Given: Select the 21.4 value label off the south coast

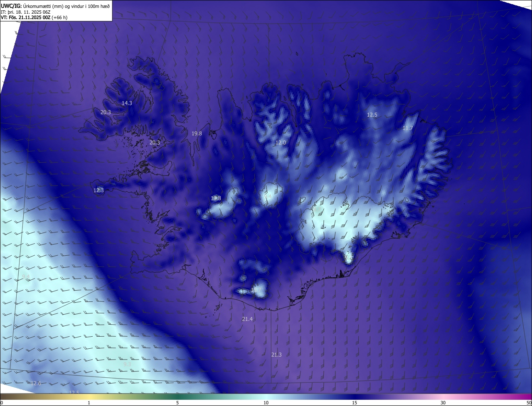Looking at the screenshot, I should pyautogui.click(x=247, y=319).
